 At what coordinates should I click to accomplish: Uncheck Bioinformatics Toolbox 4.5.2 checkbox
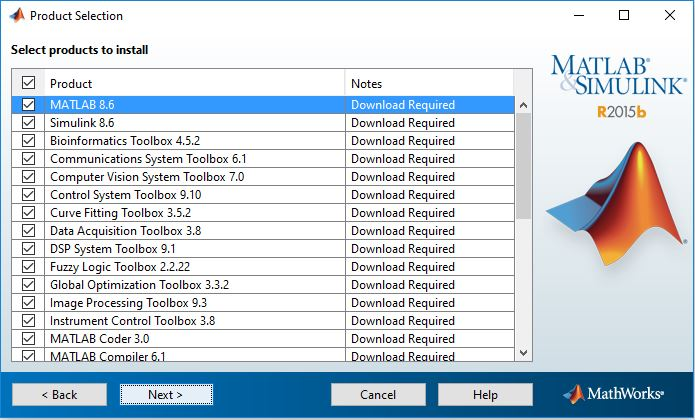click(28, 140)
